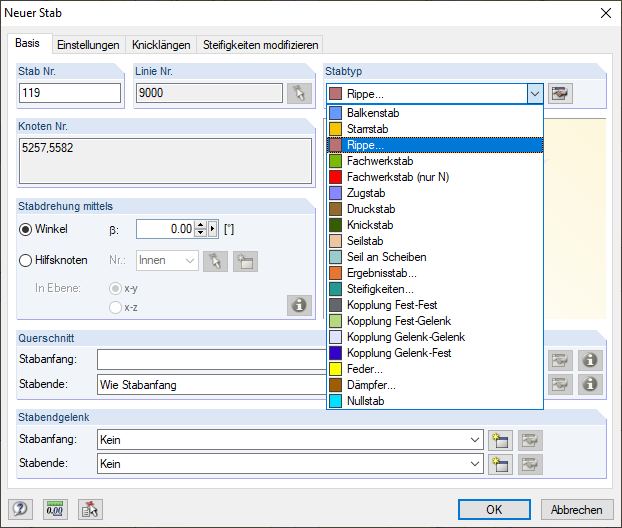Choose Nullstab member type
Screen dimensions: 622x528
[435, 401]
